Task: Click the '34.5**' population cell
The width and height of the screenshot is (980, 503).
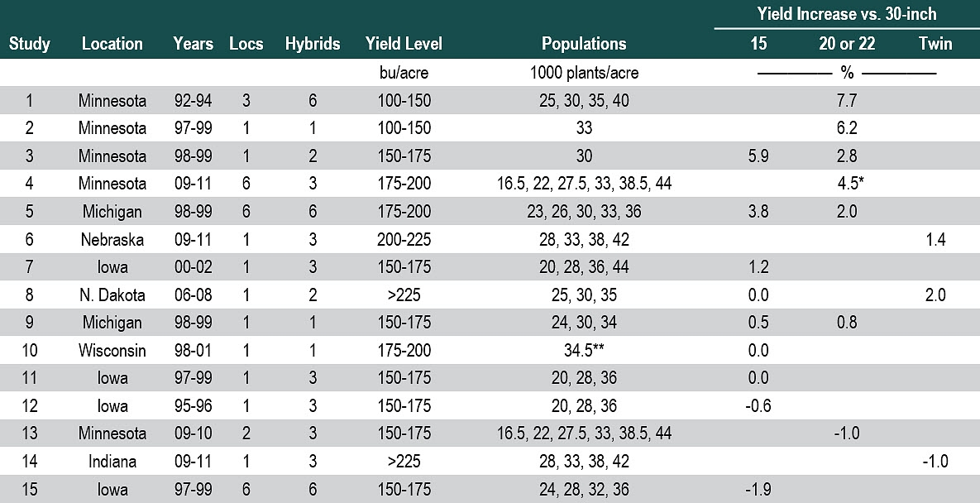Action: pos(585,350)
